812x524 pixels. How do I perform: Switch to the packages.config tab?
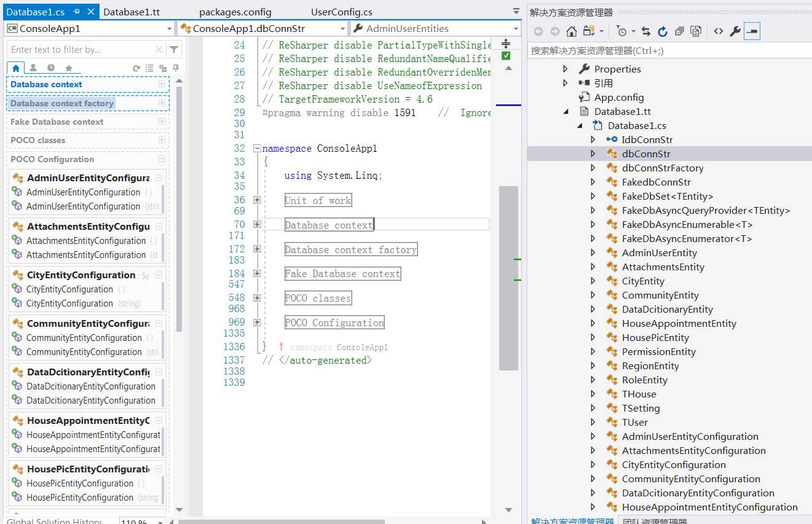click(235, 12)
